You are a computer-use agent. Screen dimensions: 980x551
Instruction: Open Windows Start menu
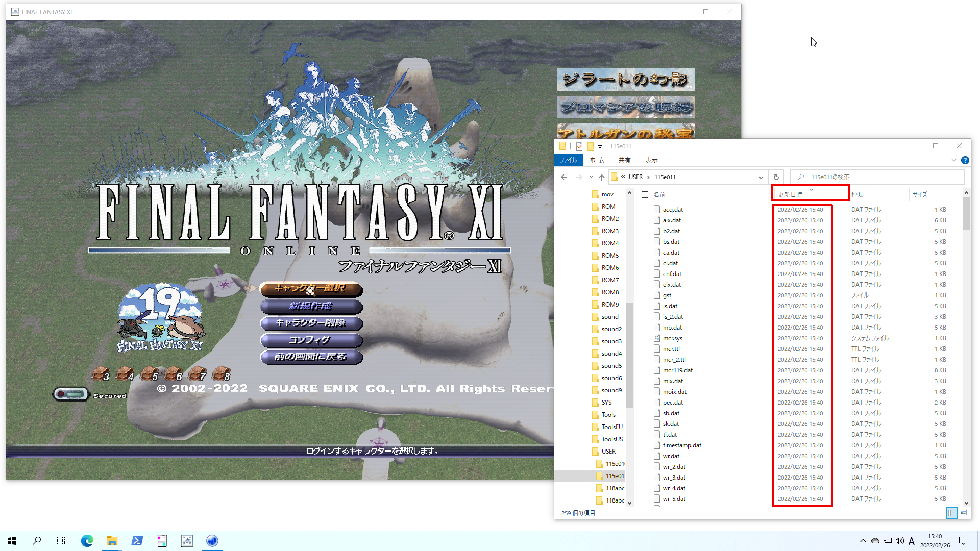12,541
